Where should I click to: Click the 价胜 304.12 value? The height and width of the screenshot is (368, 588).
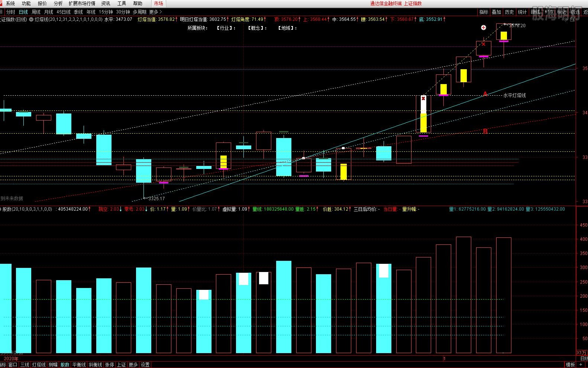pyautogui.click(x=337, y=209)
